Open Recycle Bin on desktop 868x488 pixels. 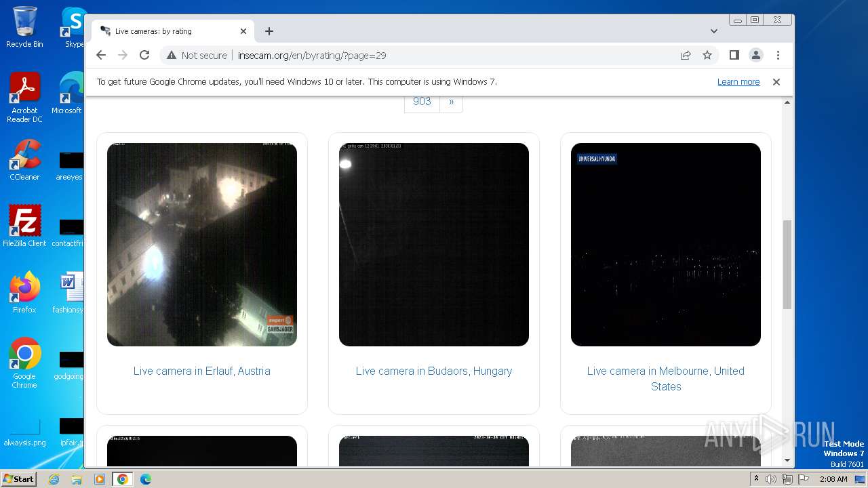24,27
